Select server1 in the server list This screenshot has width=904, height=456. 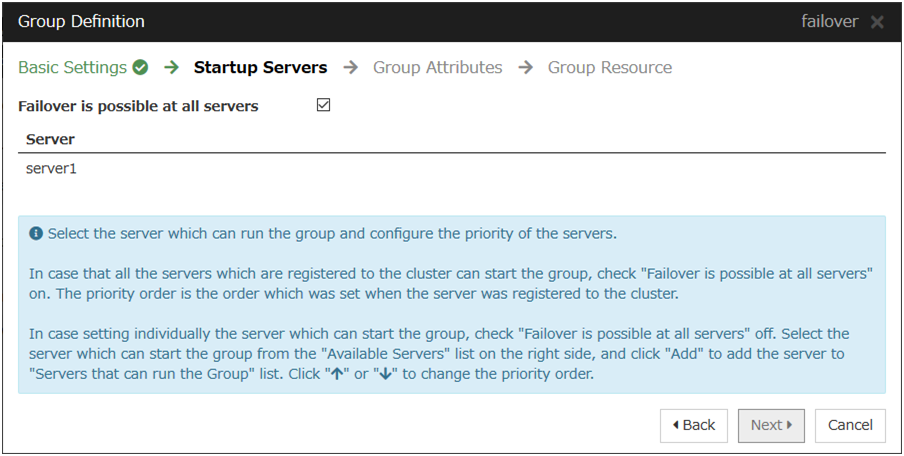click(x=51, y=169)
